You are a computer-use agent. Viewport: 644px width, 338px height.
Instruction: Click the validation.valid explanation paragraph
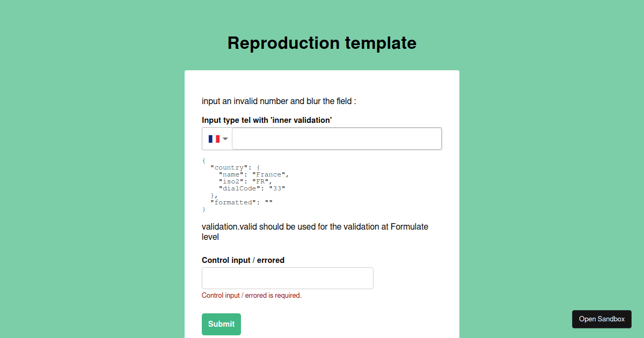click(x=315, y=232)
